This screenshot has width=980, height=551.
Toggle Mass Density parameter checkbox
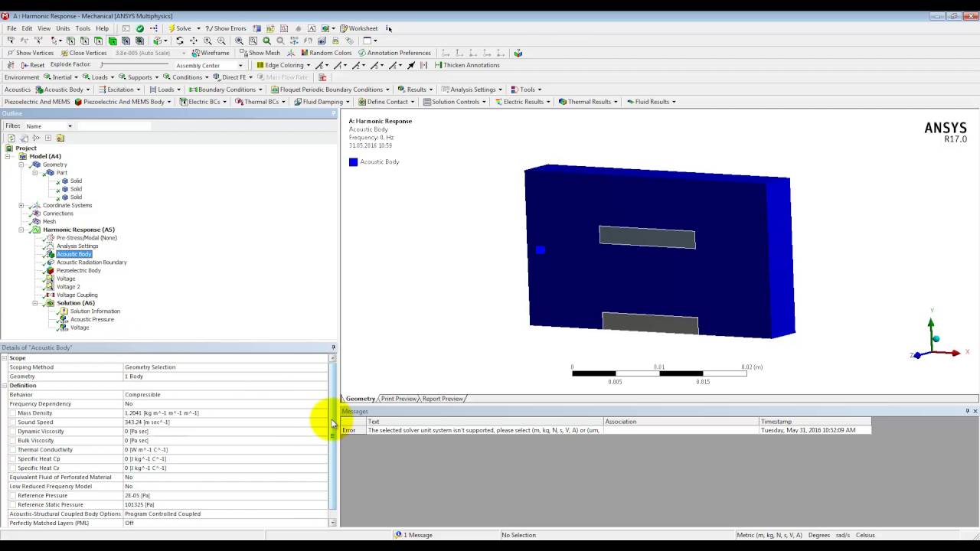coord(12,413)
